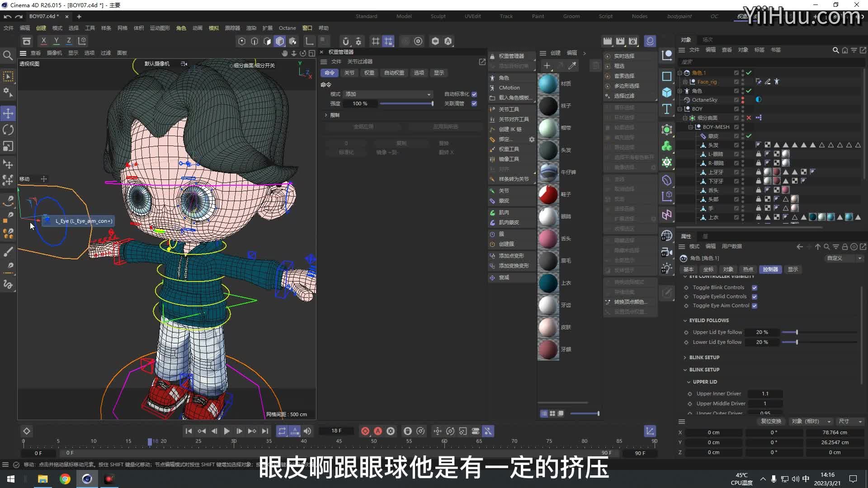Switch to the Sculpt layout tab
This screenshot has height=488, width=868.
(x=438, y=16)
